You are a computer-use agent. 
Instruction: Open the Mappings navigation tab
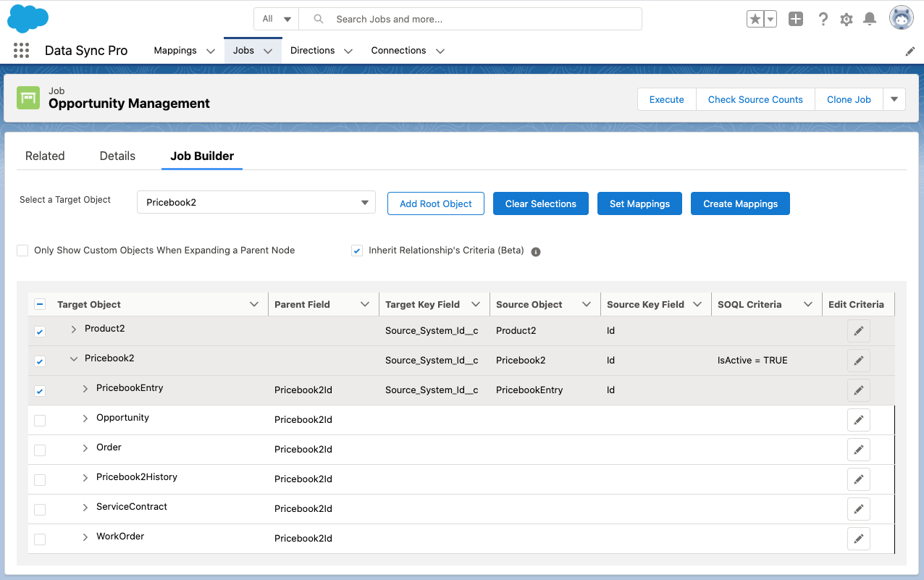[175, 51]
